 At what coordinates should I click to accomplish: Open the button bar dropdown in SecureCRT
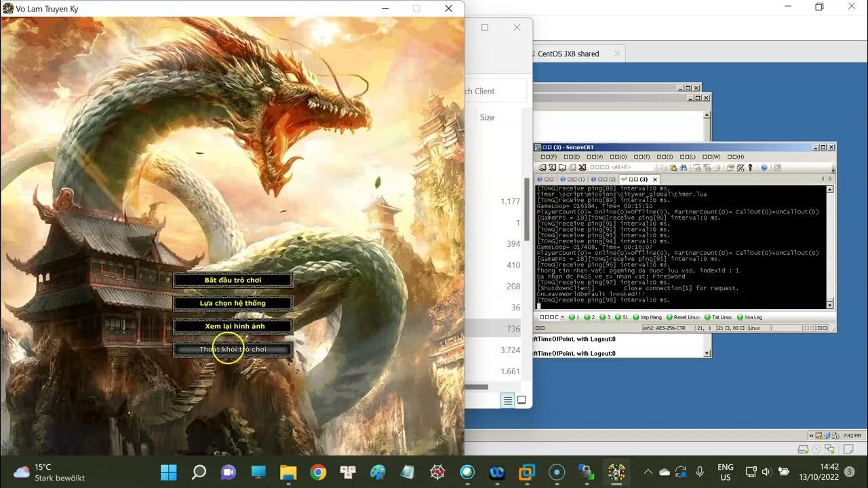pos(562,317)
